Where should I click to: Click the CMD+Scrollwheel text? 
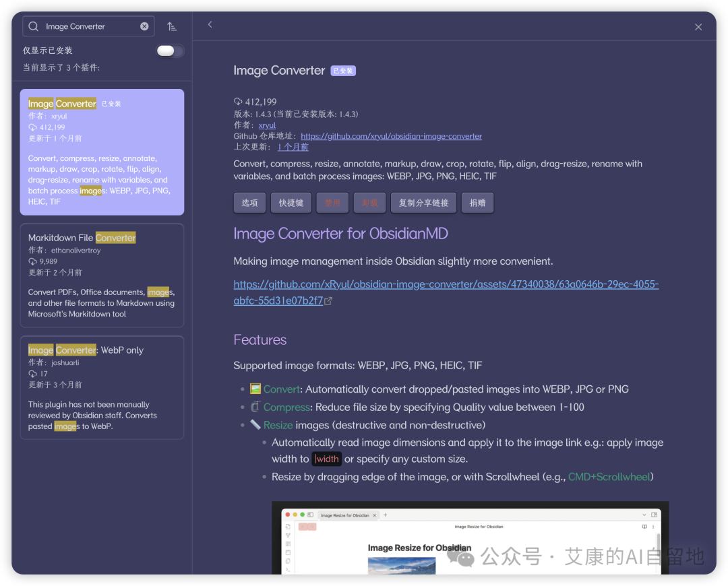click(x=609, y=477)
